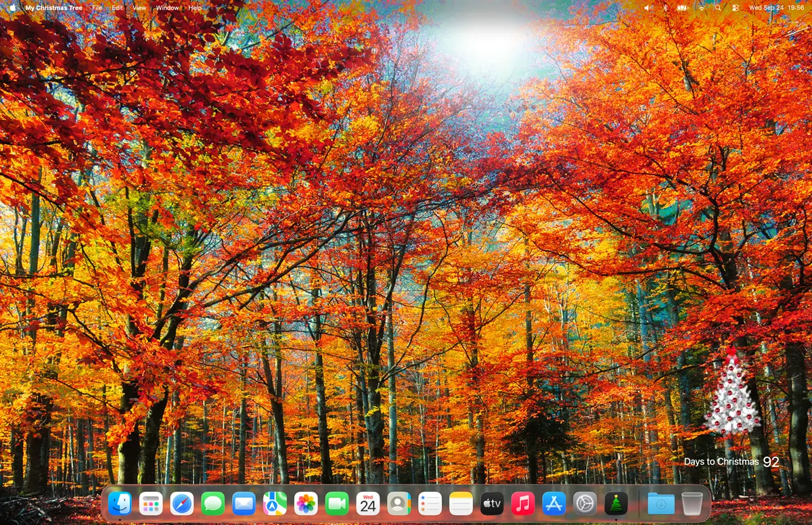Open System Settings from the Dock
This screenshot has width=812, height=525.
585,503
